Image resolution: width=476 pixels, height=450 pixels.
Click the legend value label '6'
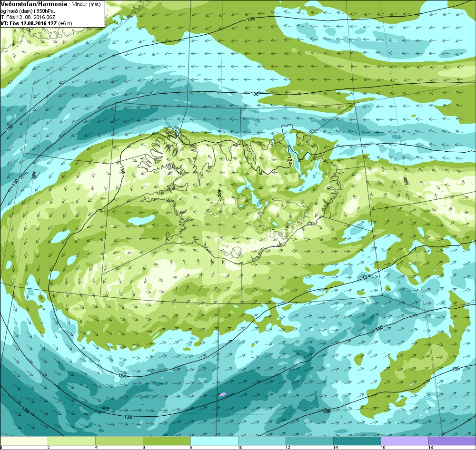[144, 448]
